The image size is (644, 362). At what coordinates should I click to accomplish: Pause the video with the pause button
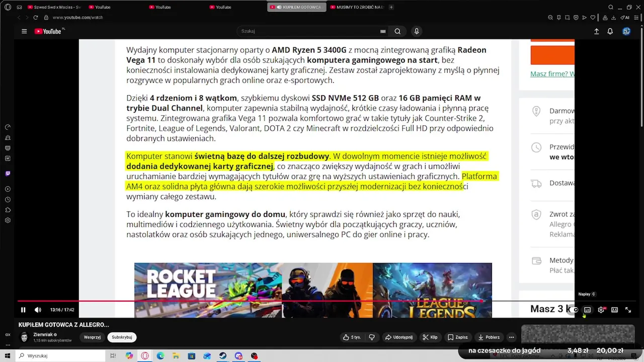pyautogui.click(x=23, y=310)
